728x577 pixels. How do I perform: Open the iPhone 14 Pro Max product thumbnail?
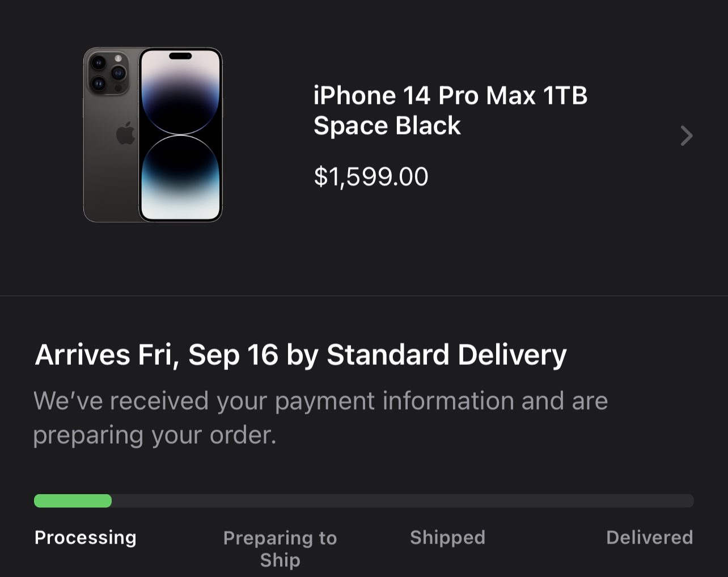pos(153,135)
